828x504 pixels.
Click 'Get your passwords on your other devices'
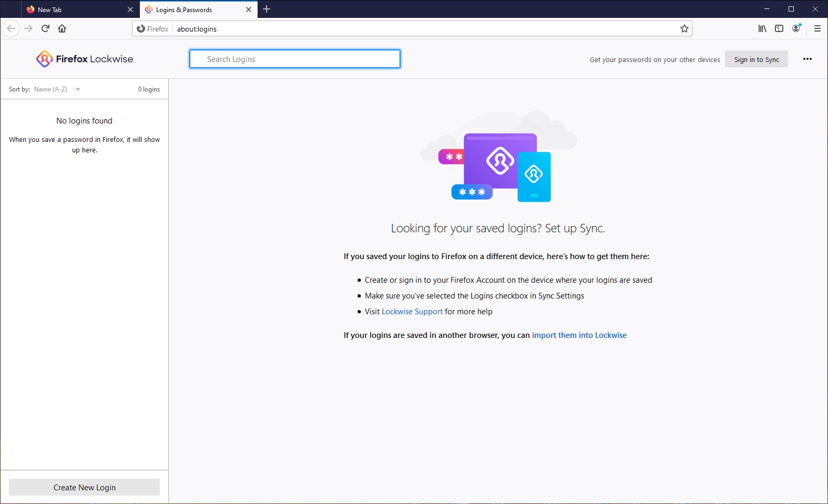point(655,59)
